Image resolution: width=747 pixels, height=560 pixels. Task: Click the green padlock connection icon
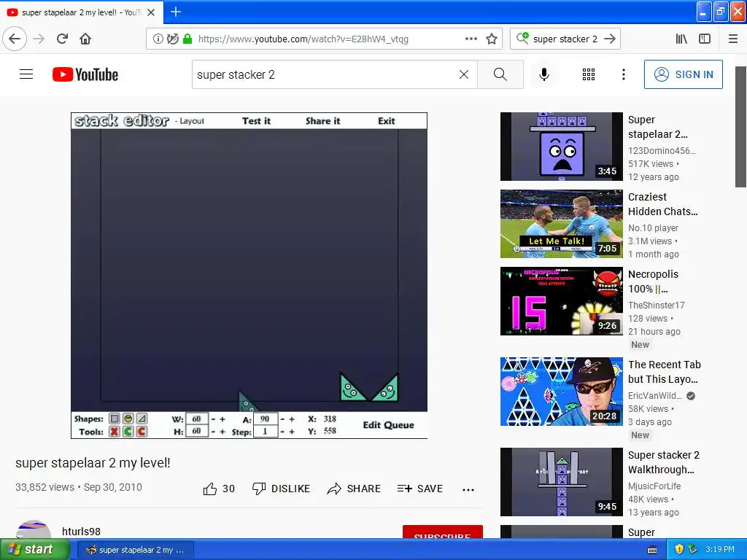(187, 39)
